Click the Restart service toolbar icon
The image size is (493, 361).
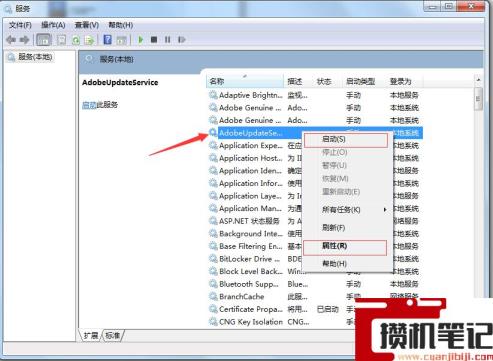tap(181, 40)
